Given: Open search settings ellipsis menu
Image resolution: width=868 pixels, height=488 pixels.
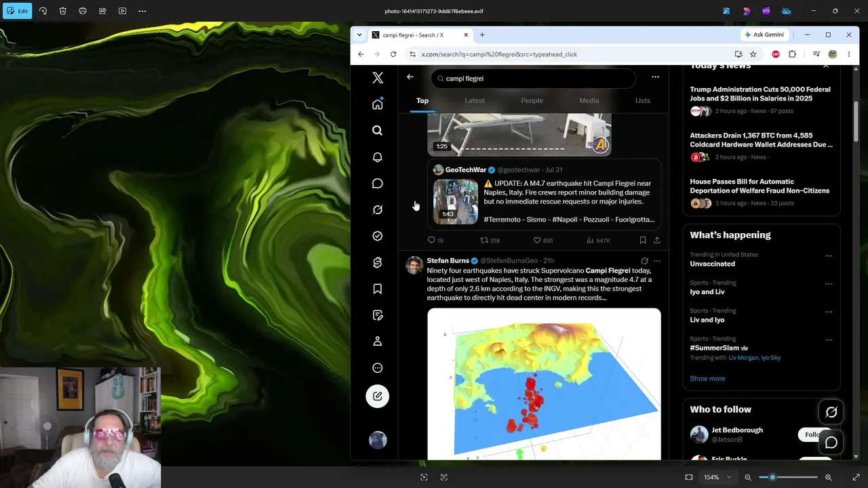Looking at the screenshot, I should [655, 77].
